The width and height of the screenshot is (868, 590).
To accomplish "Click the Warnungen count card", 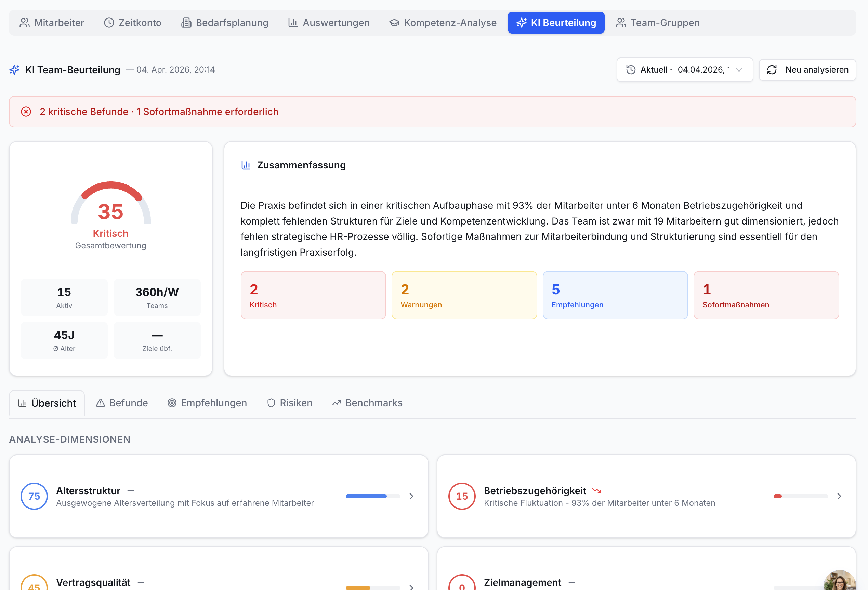I will 464,295.
